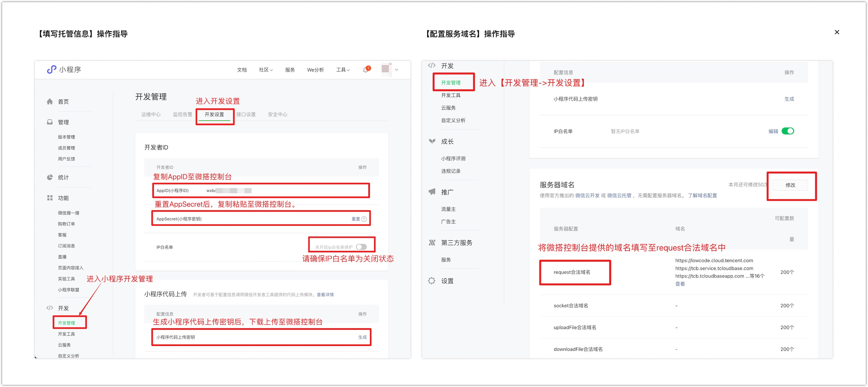Image resolution: width=868 pixels, height=387 pixels.
Task: Select 违规记录 in the sidebar
Action: coord(451,171)
